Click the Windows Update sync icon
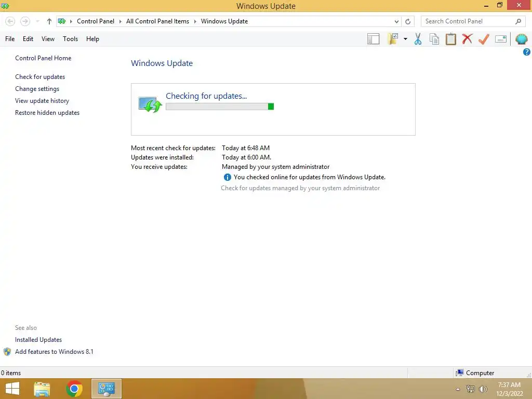This screenshot has width=532, height=399. pos(150,104)
